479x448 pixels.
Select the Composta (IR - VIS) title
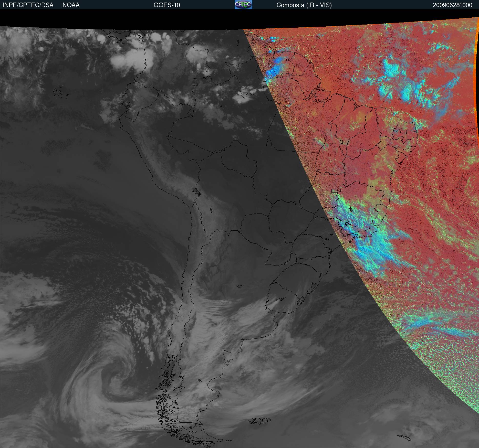click(304, 5)
